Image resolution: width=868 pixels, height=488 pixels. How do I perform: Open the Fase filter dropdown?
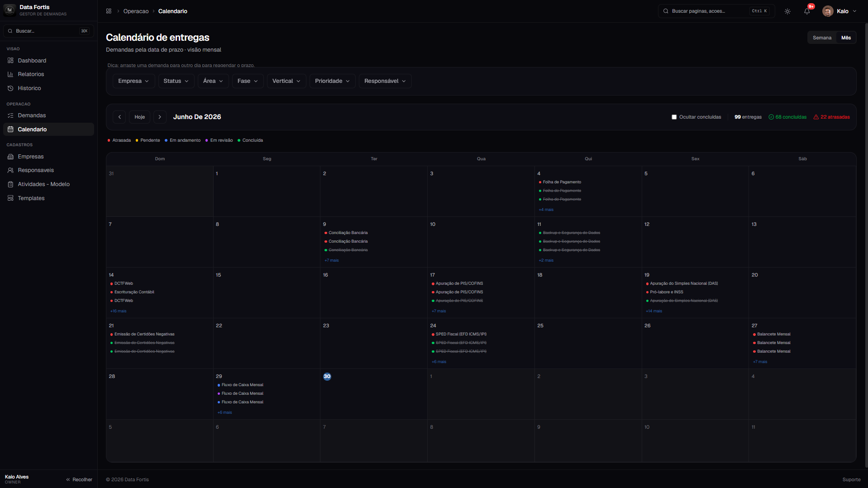[x=248, y=81]
